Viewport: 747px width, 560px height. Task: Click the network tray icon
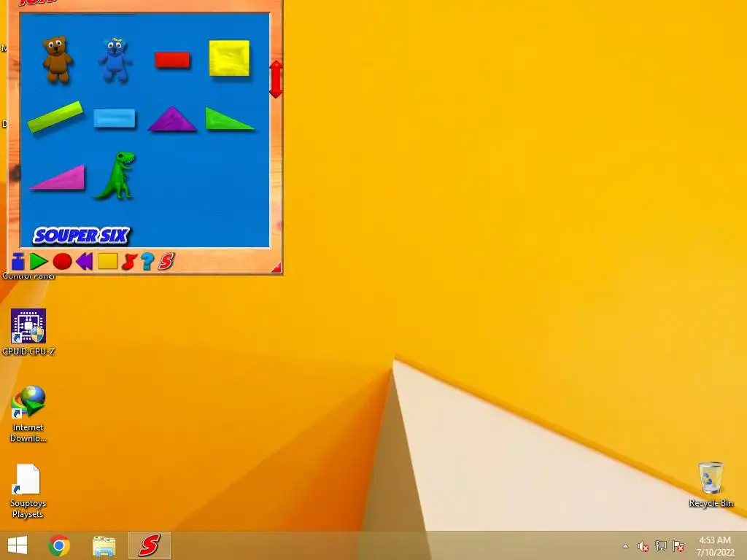click(x=660, y=546)
